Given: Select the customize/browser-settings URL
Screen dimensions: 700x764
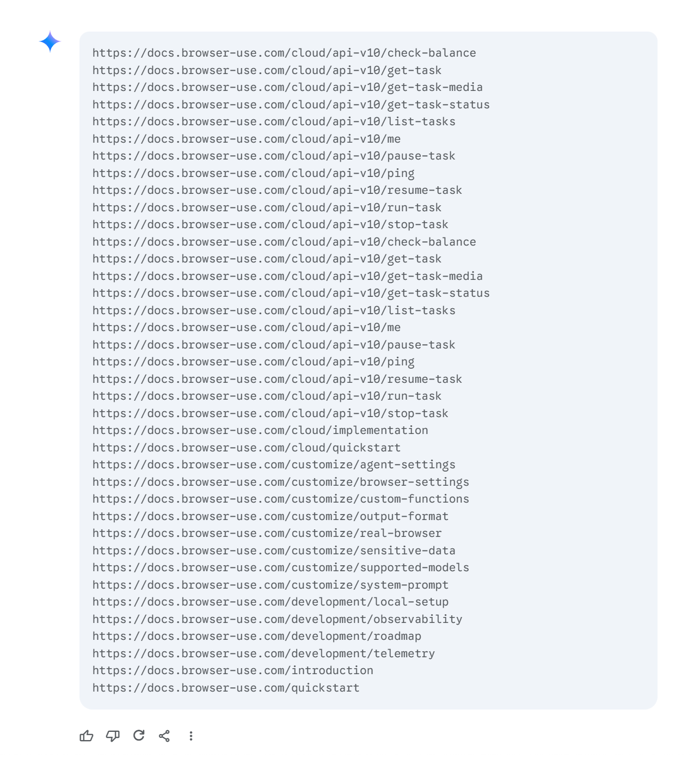Looking at the screenshot, I should [281, 482].
